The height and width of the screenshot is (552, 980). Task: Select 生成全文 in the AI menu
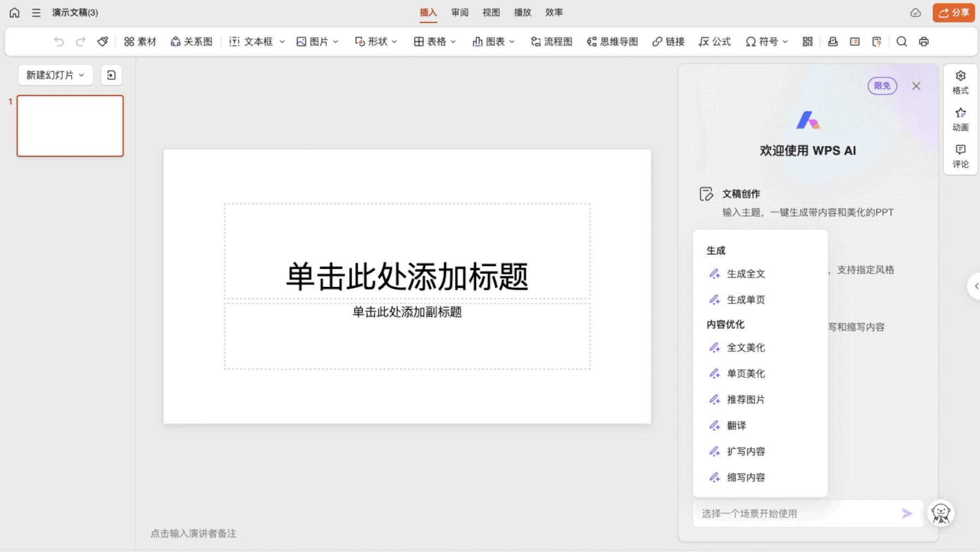pyautogui.click(x=746, y=274)
